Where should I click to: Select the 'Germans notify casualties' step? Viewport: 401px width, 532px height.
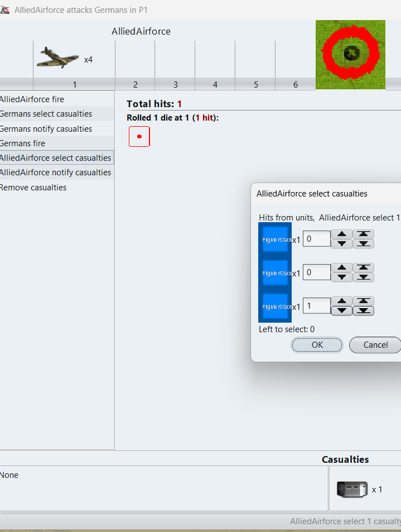click(x=57, y=128)
